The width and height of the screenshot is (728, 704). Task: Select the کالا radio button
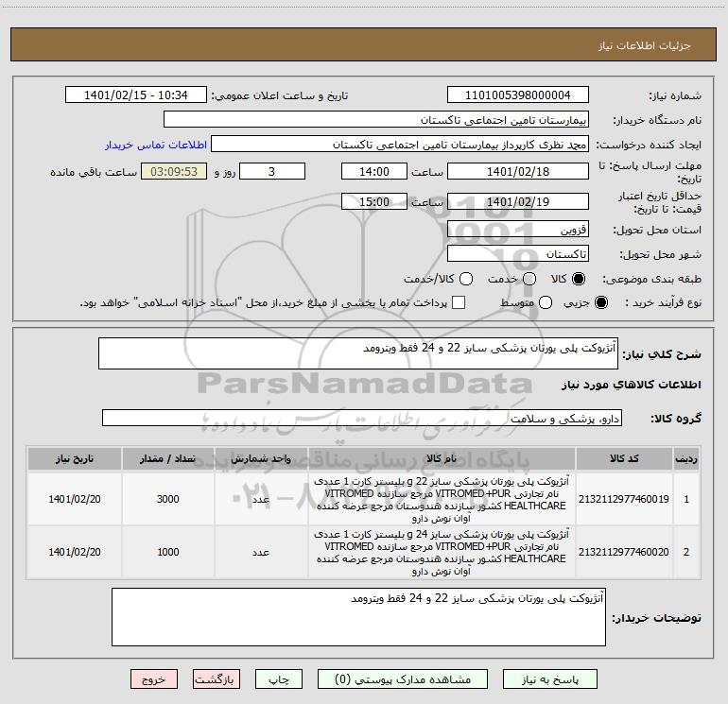tap(579, 279)
